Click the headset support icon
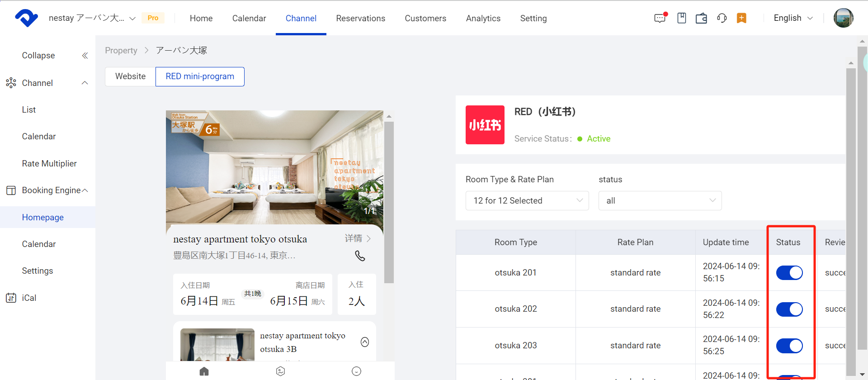This screenshot has width=868, height=380. click(x=722, y=18)
